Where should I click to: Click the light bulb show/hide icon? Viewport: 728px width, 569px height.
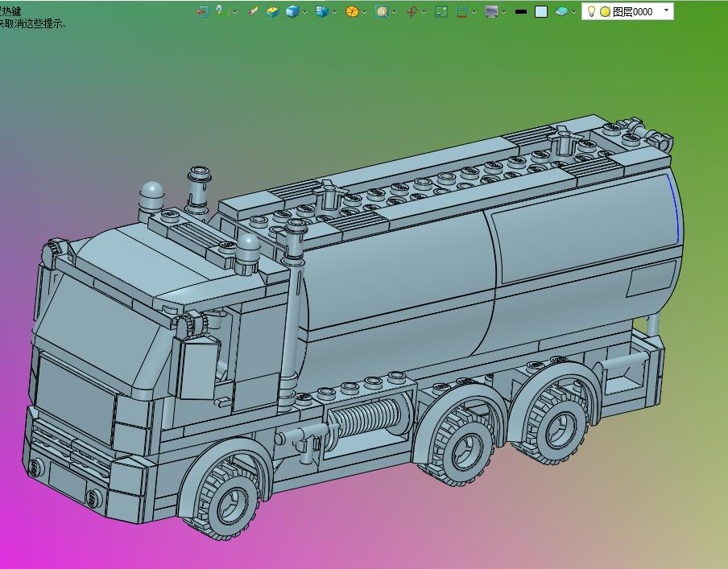(220, 11)
